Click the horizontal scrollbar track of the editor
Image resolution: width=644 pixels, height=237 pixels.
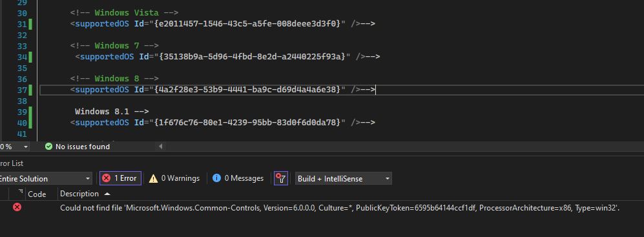(402, 146)
